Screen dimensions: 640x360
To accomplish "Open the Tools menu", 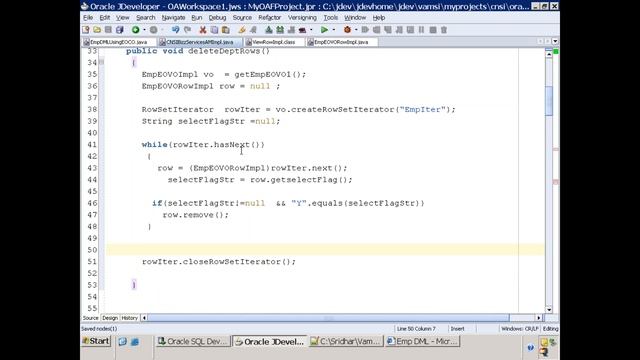I will click(x=331, y=18).
